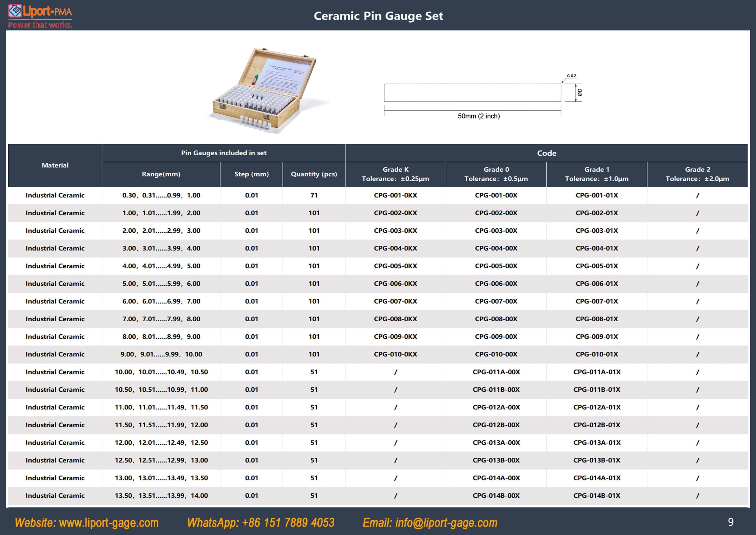Click the 'Range(mm)' column header
This screenshot has width=756, height=535.
coord(161,174)
